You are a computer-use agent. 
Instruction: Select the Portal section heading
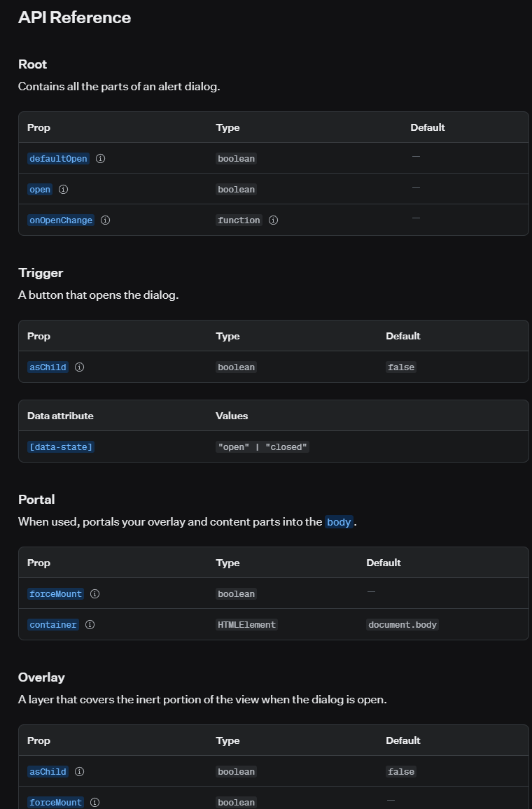[36, 500]
